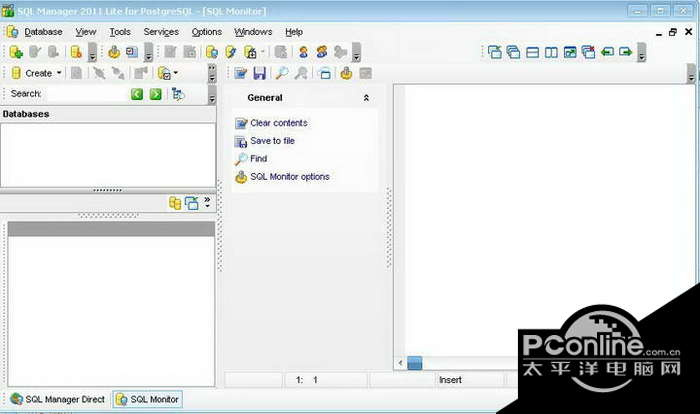Click the Create Database icon with green plus
Viewport: 700px width, 414px height.
click(16, 52)
